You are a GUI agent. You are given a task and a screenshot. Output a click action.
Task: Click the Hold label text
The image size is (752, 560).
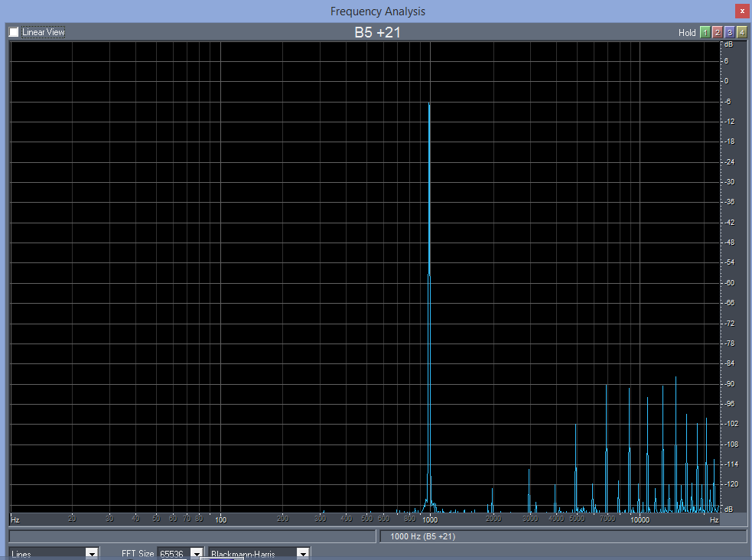(x=687, y=33)
